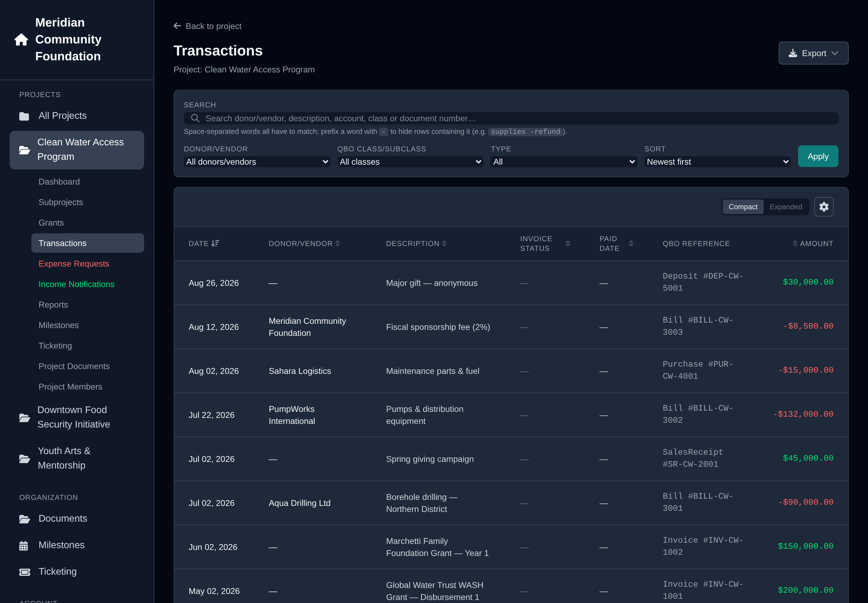
Task: Open the Type filter dropdown
Action: pyautogui.click(x=564, y=162)
